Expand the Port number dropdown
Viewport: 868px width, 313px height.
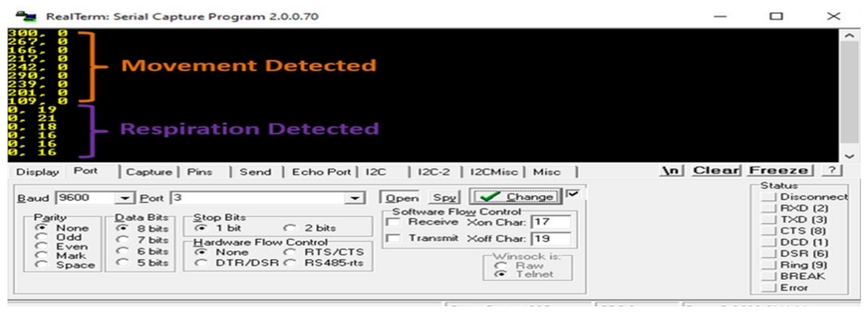pos(354,198)
